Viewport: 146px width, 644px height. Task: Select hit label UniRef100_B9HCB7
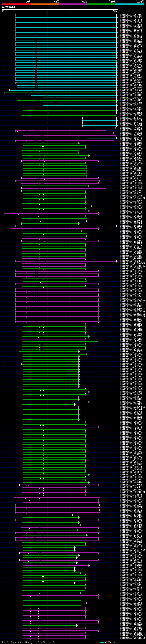[x=131, y=53]
